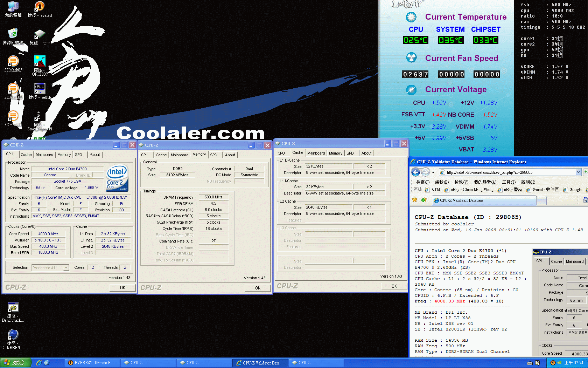Switch to Cache tab in first CPU-Z window
Screen dimensions: 588x368
coord(26,155)
